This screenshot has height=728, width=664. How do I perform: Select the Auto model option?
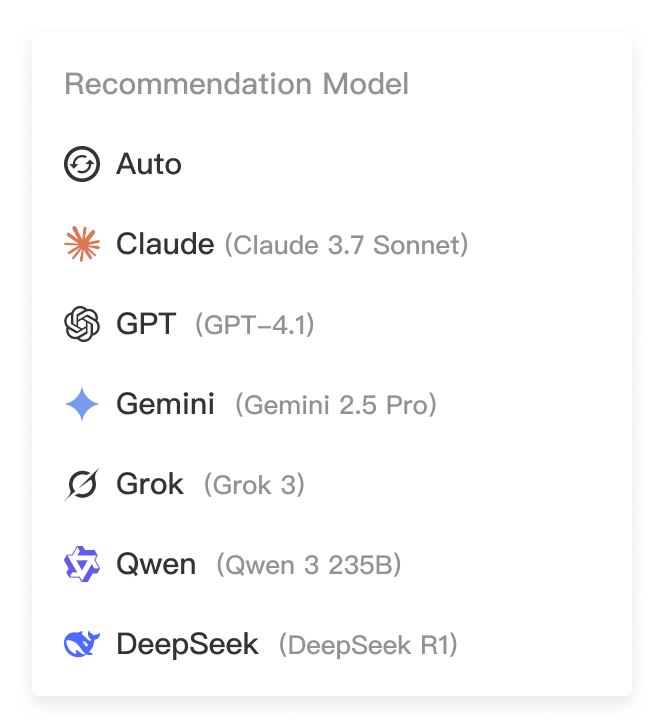pyautogui.click(x=332, y=164)
